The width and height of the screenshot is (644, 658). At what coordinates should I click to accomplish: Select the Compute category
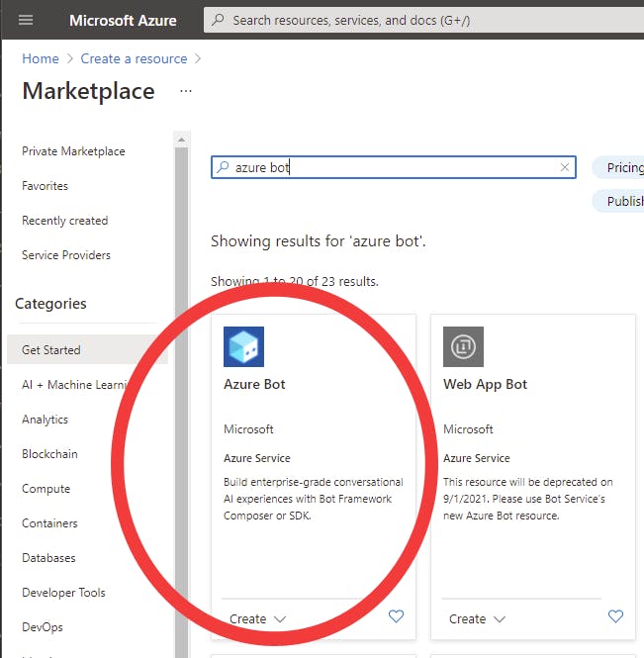coord(46,489)
